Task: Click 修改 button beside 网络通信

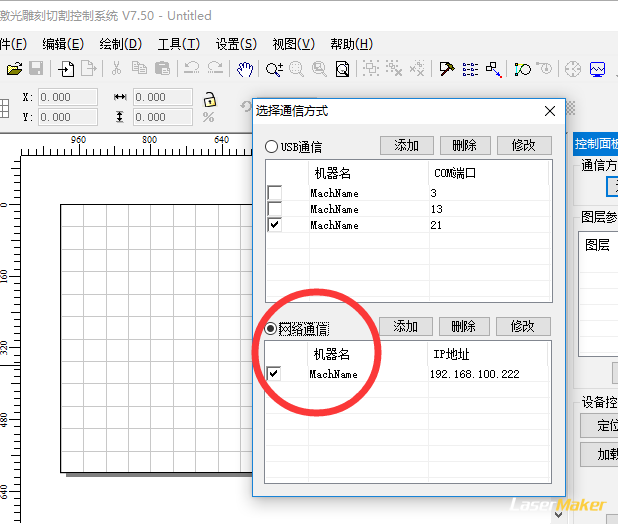Action: pyautogui.click(x=523, y=326)
